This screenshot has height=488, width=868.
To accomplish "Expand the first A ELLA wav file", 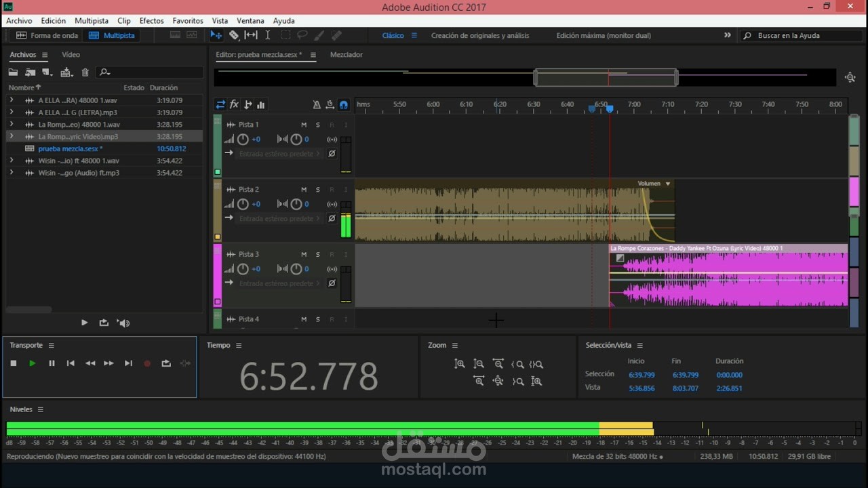I will (12, 100).
